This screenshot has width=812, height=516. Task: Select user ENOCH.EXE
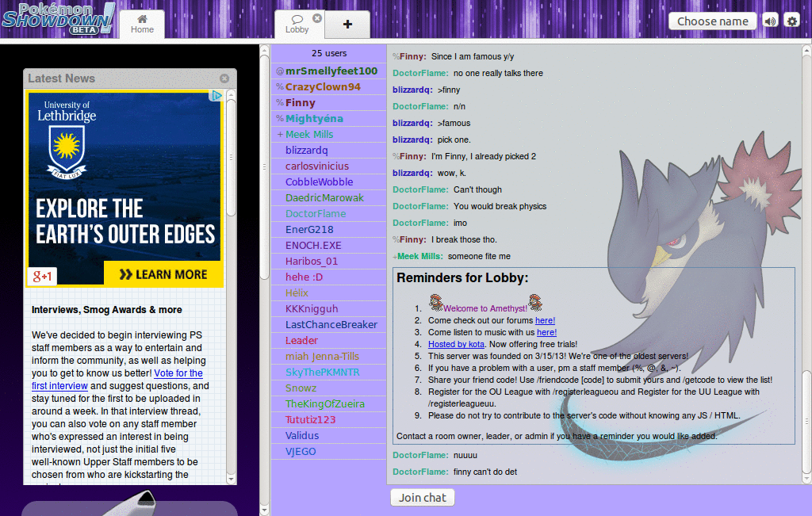point(329,246)
